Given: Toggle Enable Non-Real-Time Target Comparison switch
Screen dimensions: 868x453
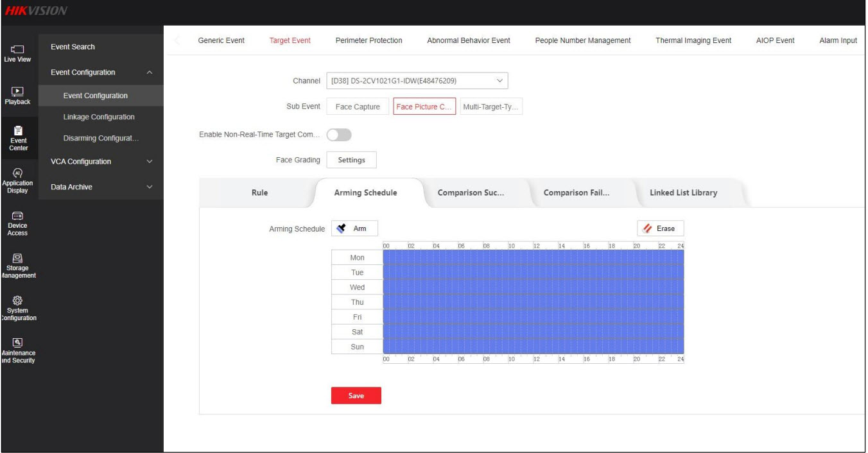Looking at the screenshot, I should coord(339,135).
